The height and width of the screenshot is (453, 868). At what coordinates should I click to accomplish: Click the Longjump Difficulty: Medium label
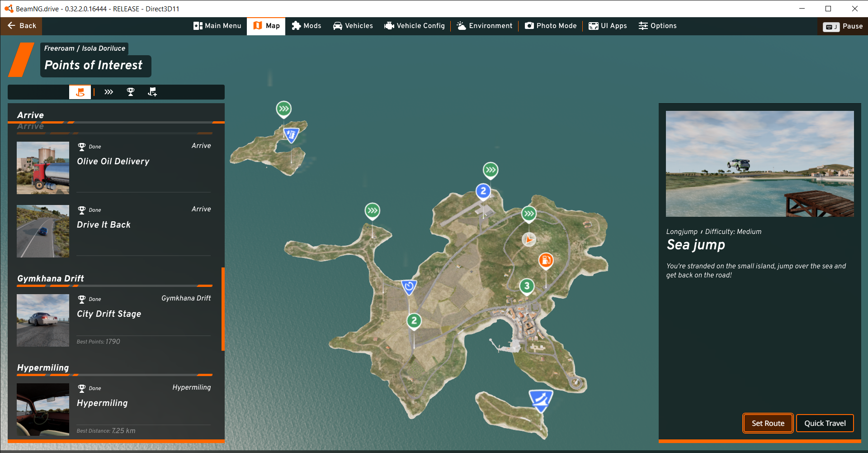tap(714, 232)
